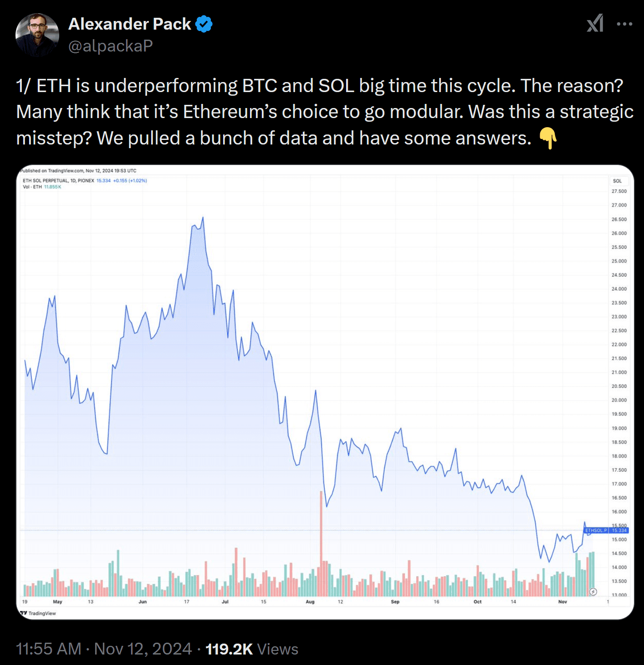The image size is (644, 665).
Task: Click the Nov label on the time axis
Action: [562, 602]
